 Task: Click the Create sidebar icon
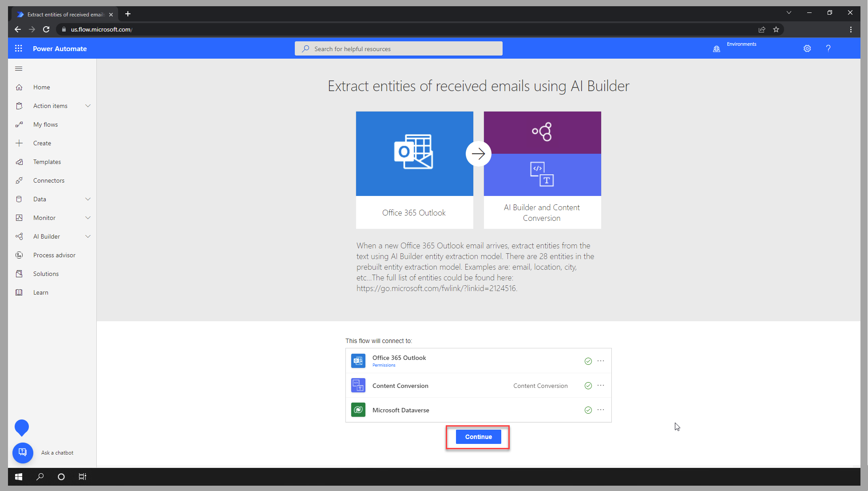click(x=19, y=143)
